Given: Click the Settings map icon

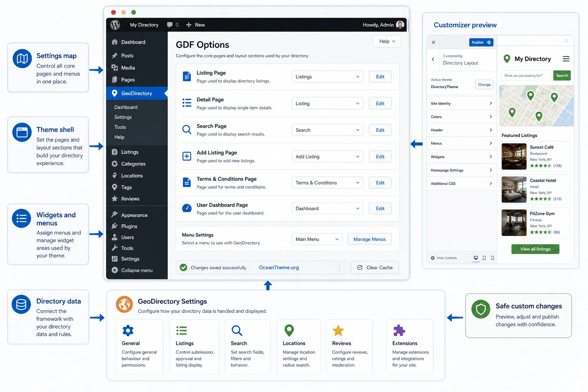Looking at the screenshot, I should [x=22, y=59].
